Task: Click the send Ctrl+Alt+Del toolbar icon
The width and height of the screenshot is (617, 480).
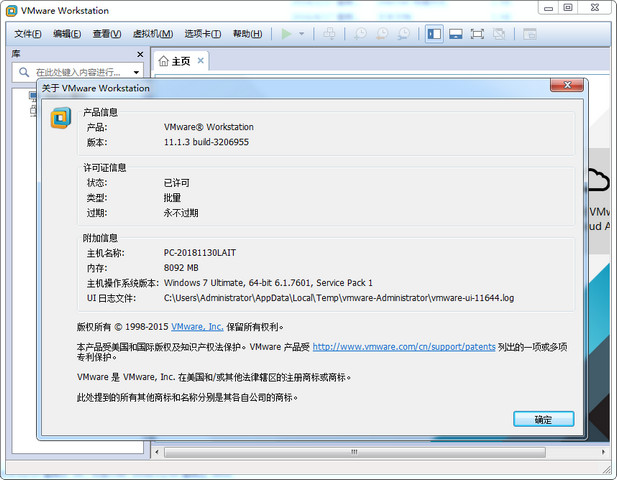Action: 329,34
